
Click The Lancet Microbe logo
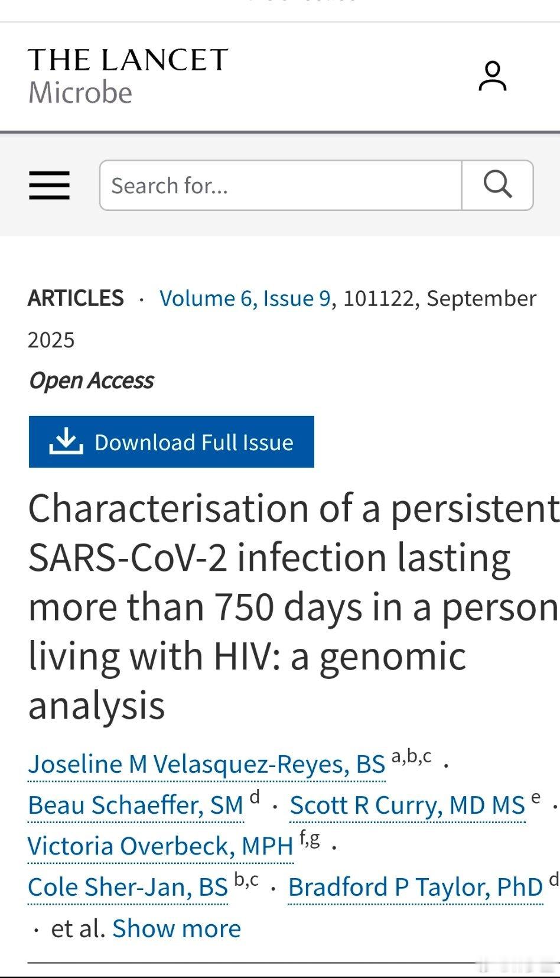[128, 76]
